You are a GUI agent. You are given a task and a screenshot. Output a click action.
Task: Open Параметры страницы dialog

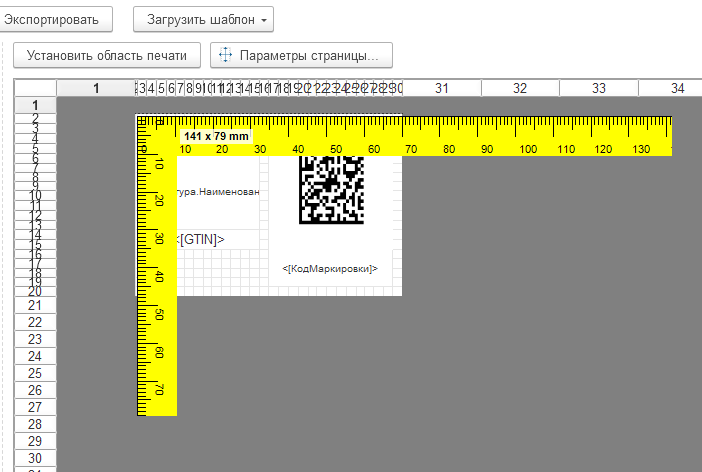pos(301,56)
